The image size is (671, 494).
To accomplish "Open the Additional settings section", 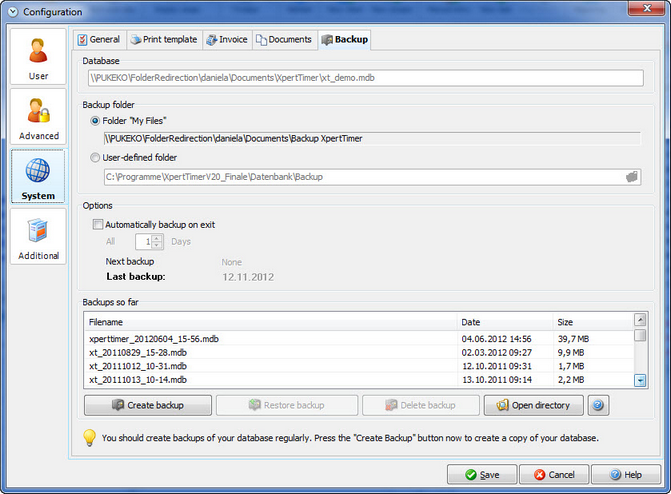I will click(38, 236).
